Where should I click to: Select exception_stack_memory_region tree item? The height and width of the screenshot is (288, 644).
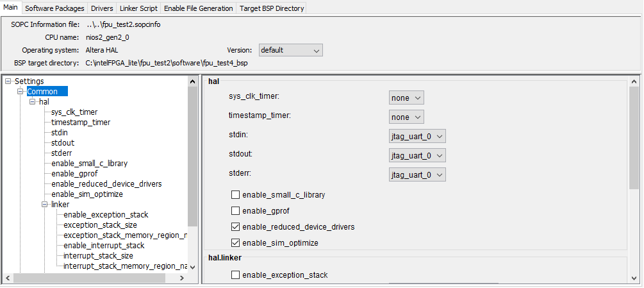125,235
